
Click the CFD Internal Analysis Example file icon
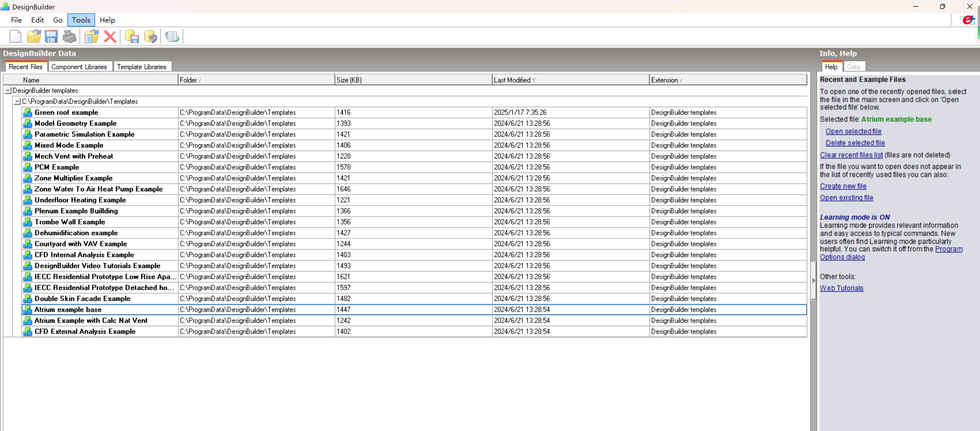pyautogui.click(x=27, y=255)
